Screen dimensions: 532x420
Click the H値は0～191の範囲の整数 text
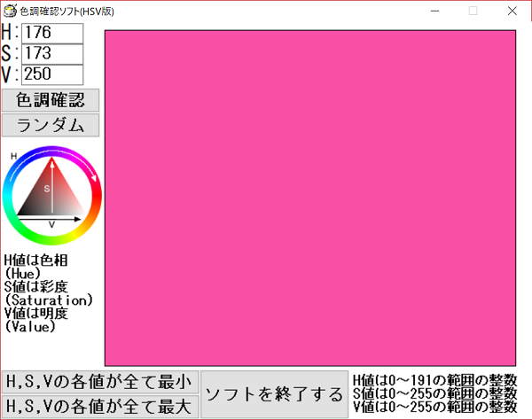[x=435, y=381]
